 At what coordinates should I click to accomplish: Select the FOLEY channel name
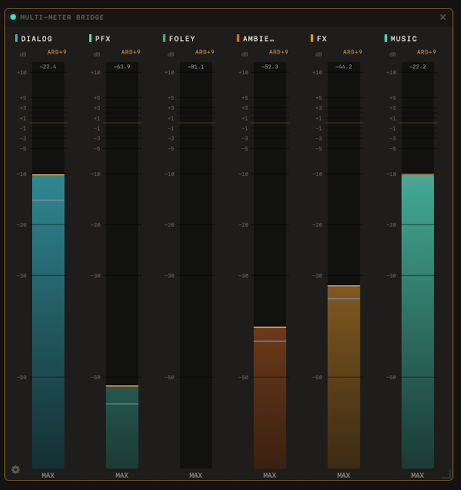tap(182, 39)
